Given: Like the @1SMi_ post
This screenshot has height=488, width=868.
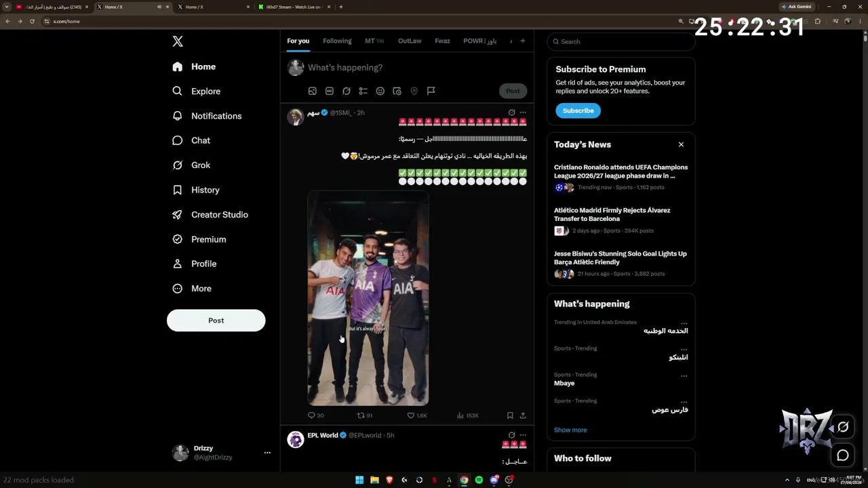Looking at the screenshot, I should coord(417,415).
